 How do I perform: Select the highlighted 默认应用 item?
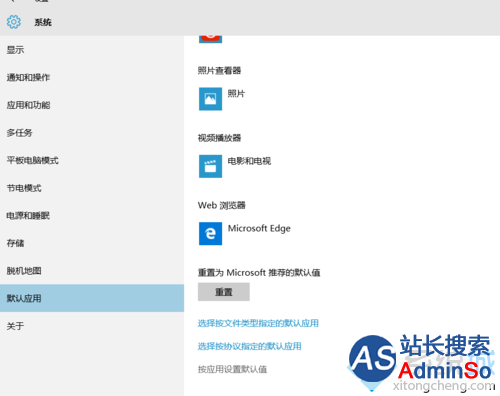click(92, 298)
